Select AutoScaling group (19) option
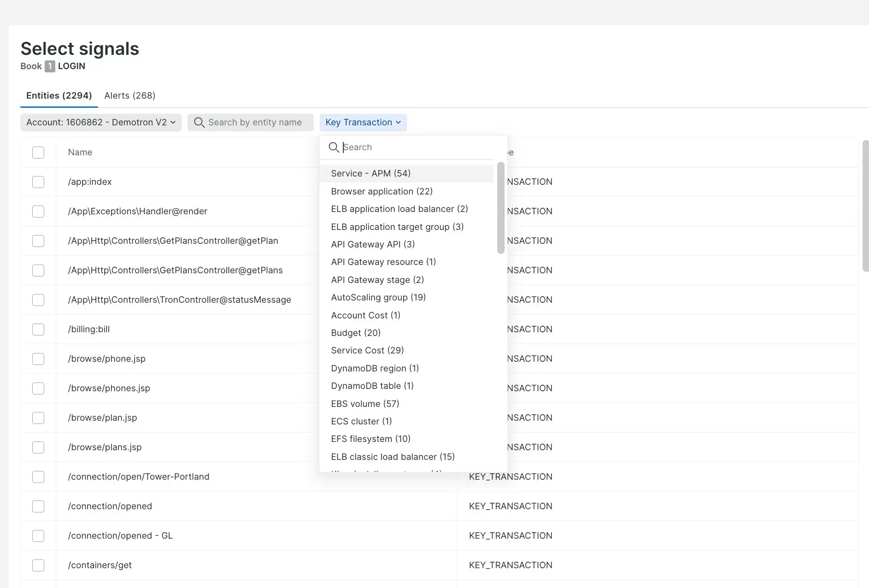The image size is (869, 588). click(x=378, y=298)
